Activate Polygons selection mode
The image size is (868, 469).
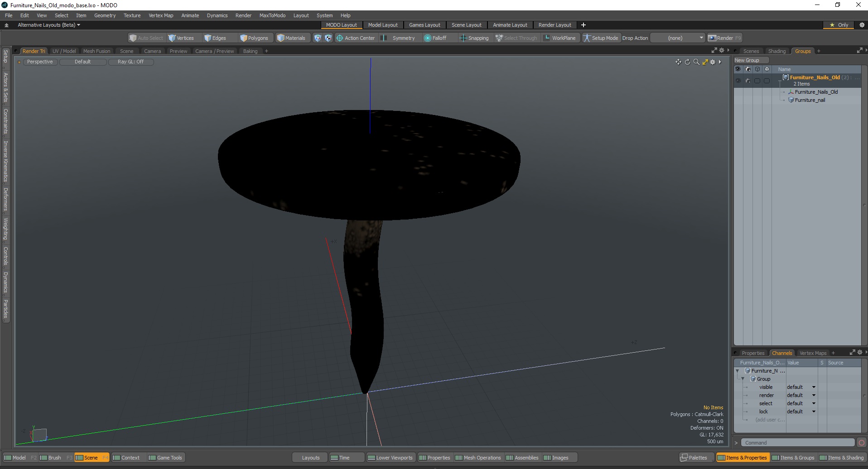[x=254, y=38]
